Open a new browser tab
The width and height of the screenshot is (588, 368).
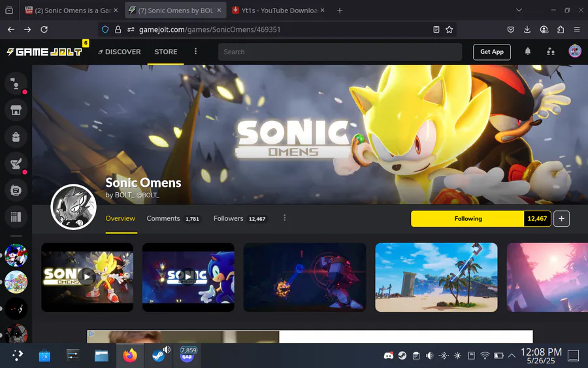click(x=339, y=10)
